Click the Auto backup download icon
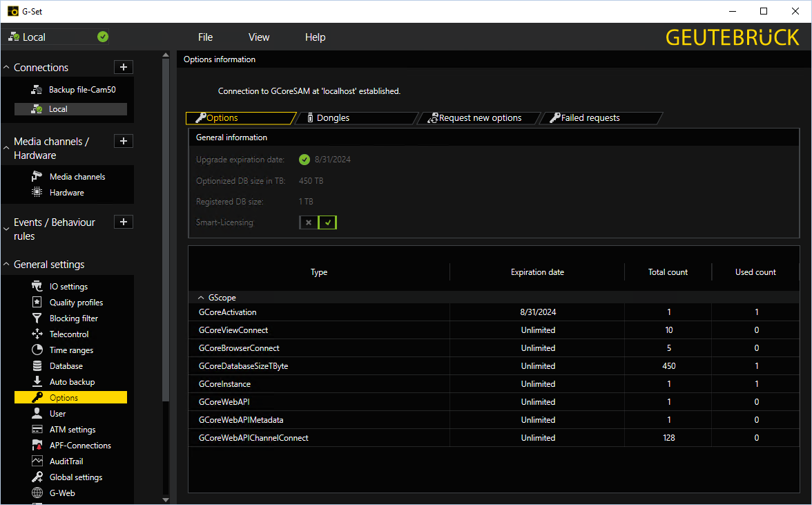 (x=37, y=382)
